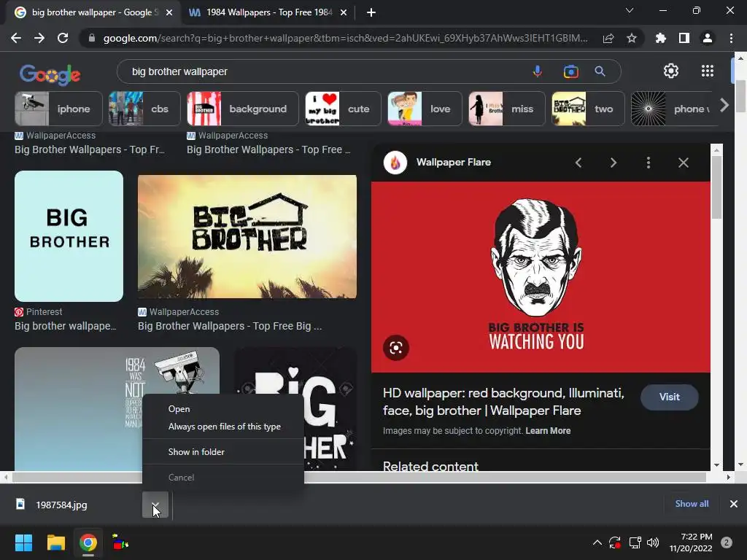747x560 pixels.
Task: Filter results with the two chip
Action: click(x=588, y=109)
